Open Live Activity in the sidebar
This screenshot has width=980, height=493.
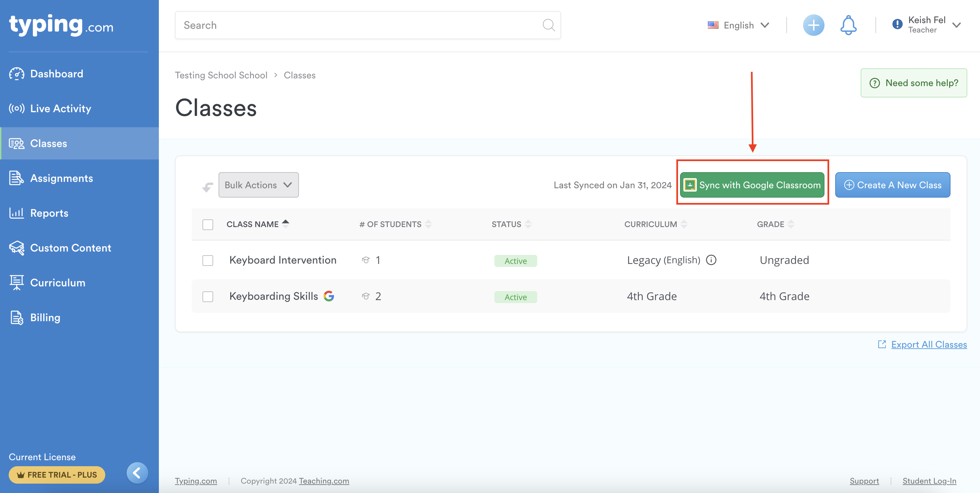[x=60, y=109]
